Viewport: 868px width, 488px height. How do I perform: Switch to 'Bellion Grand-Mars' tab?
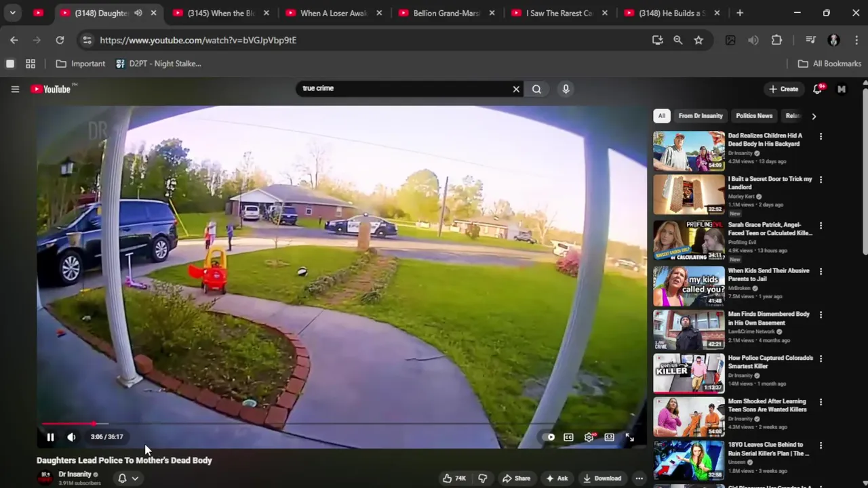446,13
